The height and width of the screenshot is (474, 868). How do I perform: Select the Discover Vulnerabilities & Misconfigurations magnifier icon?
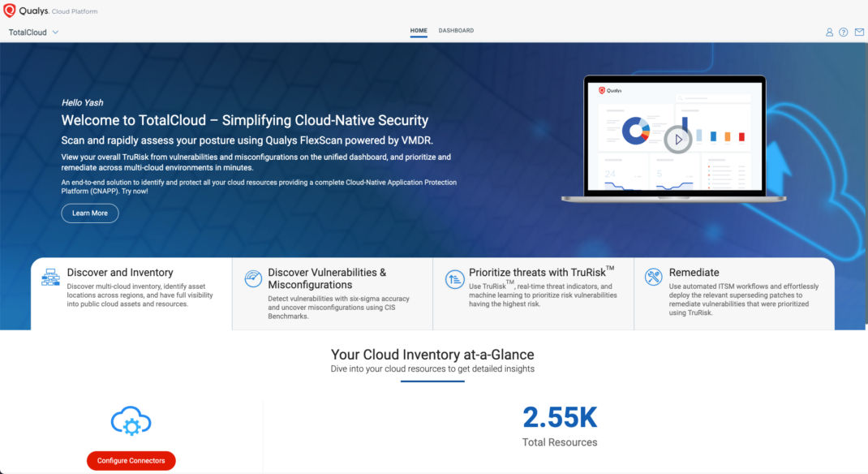(x=251, y=280)
